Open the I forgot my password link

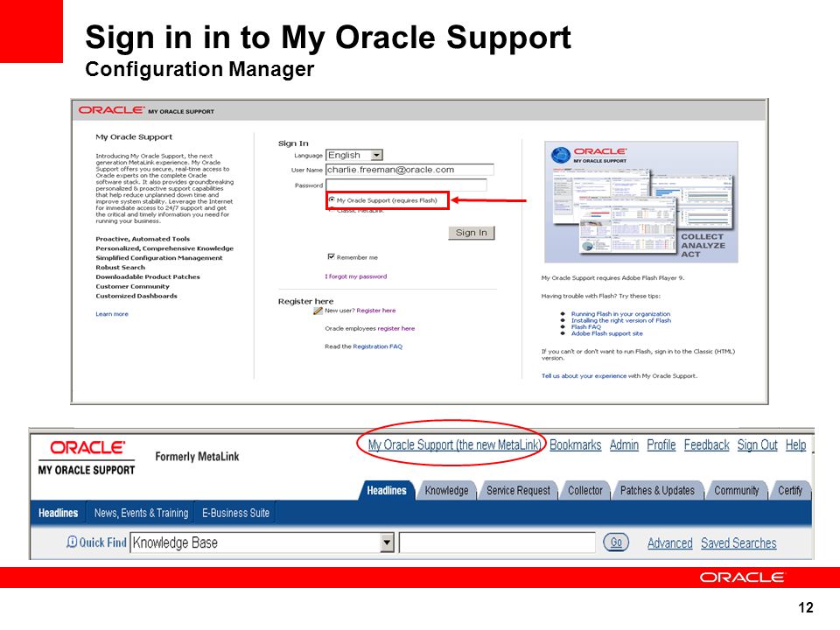(x=356, y=276)
